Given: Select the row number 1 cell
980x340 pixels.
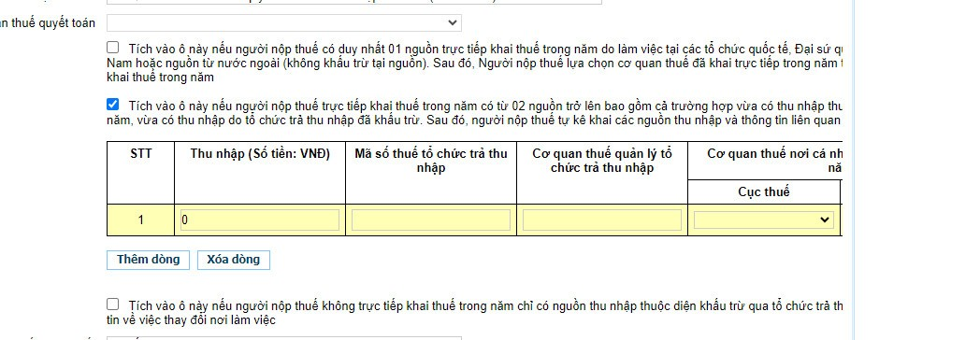Looking at the screenshot, I should 140,220.
